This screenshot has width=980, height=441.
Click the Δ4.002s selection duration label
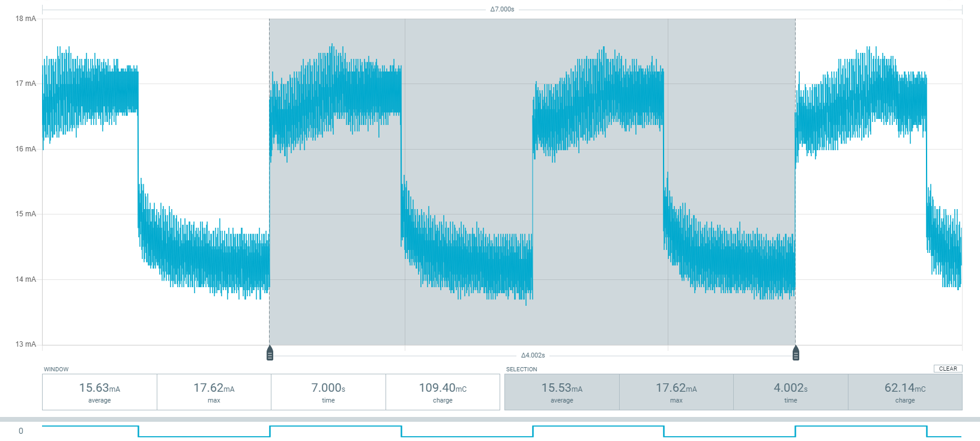tap(533, 355)
